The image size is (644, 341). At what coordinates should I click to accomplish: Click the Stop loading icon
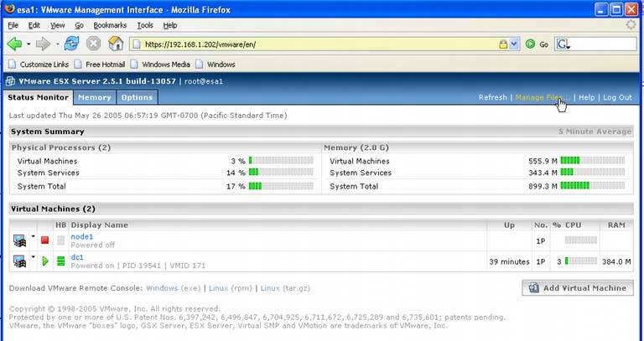[94, 44]
